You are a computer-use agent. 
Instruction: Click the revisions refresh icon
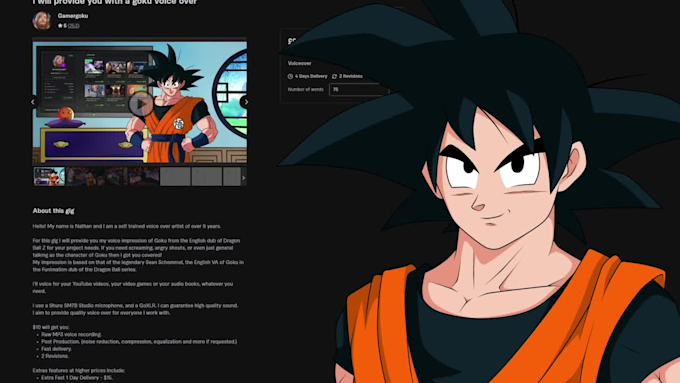[x=334, y=76]
